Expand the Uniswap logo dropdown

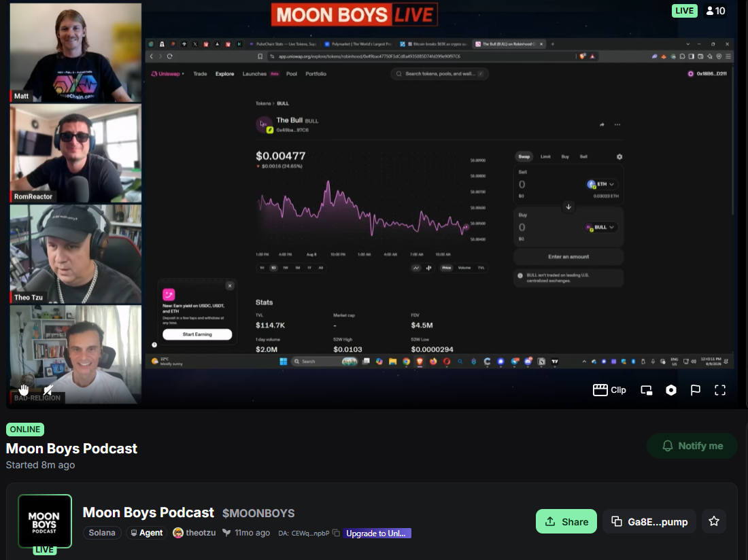click(167, 74)
